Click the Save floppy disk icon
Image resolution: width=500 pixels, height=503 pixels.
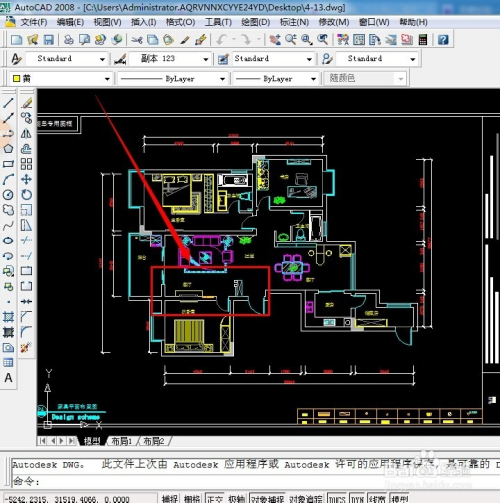[49, 40]
